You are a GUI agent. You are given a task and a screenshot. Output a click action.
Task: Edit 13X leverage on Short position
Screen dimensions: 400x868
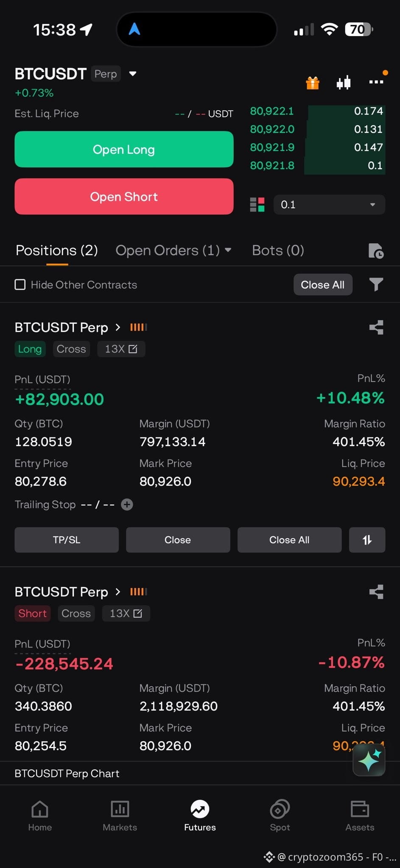point(126,613)
